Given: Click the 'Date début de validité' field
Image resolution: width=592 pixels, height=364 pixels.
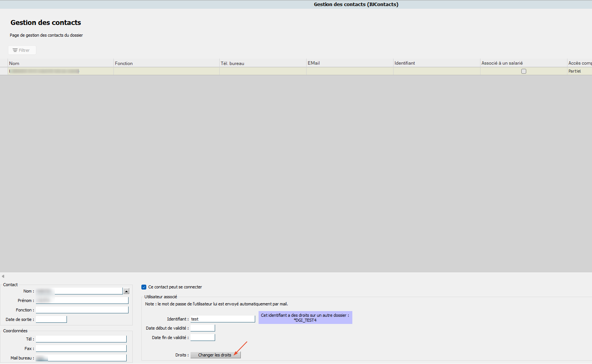Looking at the screenshot, I should (203, 328).
